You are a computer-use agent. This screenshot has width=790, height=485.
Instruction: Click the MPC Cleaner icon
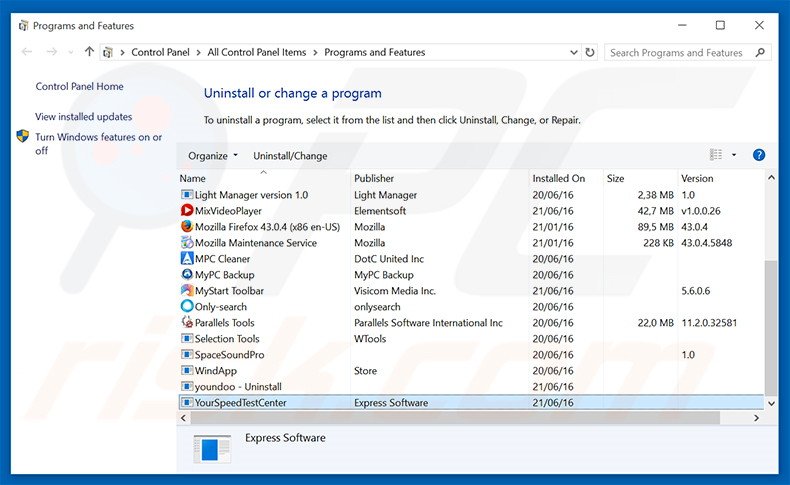(186, 258)
